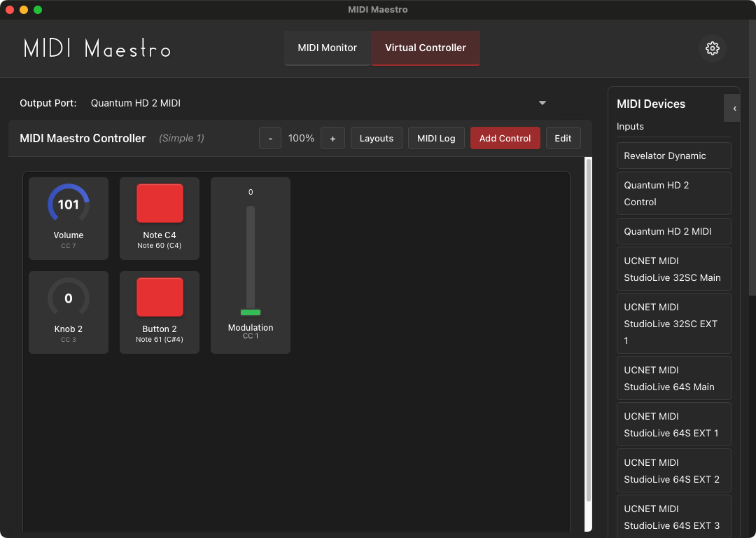Click the MIDI Devices panel title

tap(651, 104)
